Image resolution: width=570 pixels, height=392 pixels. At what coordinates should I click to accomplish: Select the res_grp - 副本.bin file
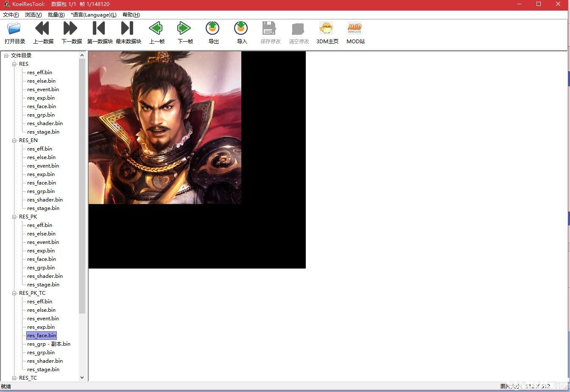pos(49,344)
